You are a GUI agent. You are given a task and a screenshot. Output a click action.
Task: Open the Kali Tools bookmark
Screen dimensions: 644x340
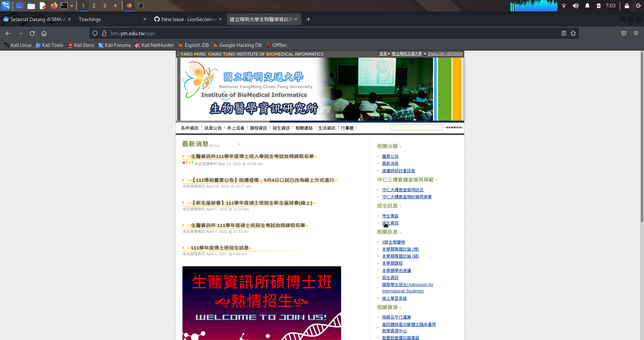tap(49, 45)
